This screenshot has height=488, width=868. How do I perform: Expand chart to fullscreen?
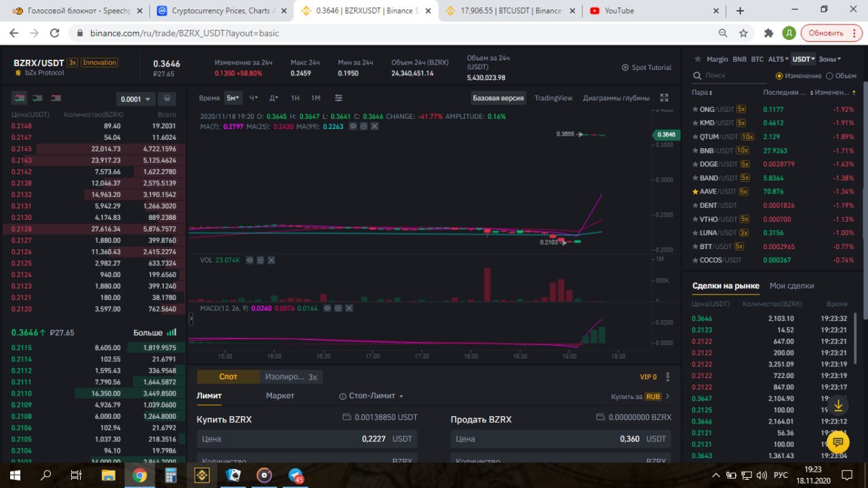[664, 98]
